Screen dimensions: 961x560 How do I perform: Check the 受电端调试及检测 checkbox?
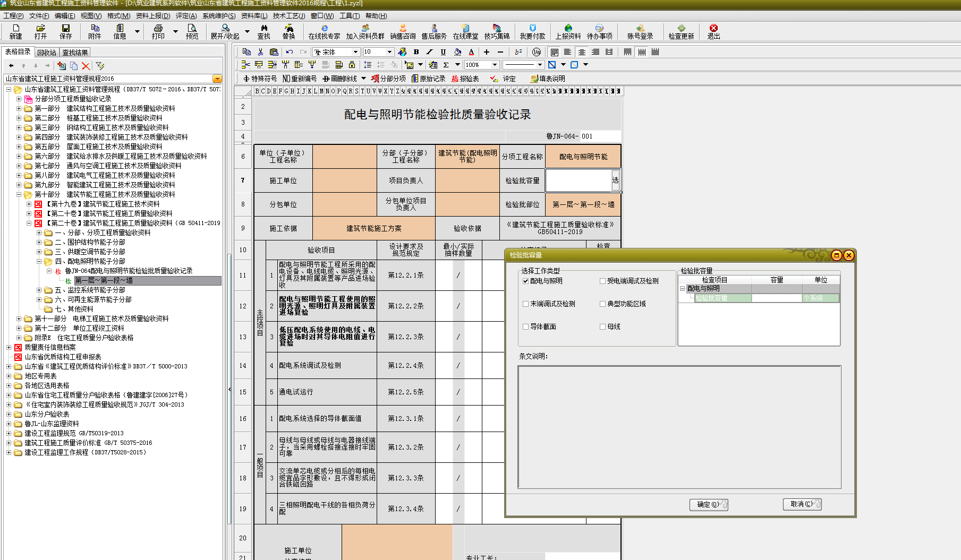point(602,281)
